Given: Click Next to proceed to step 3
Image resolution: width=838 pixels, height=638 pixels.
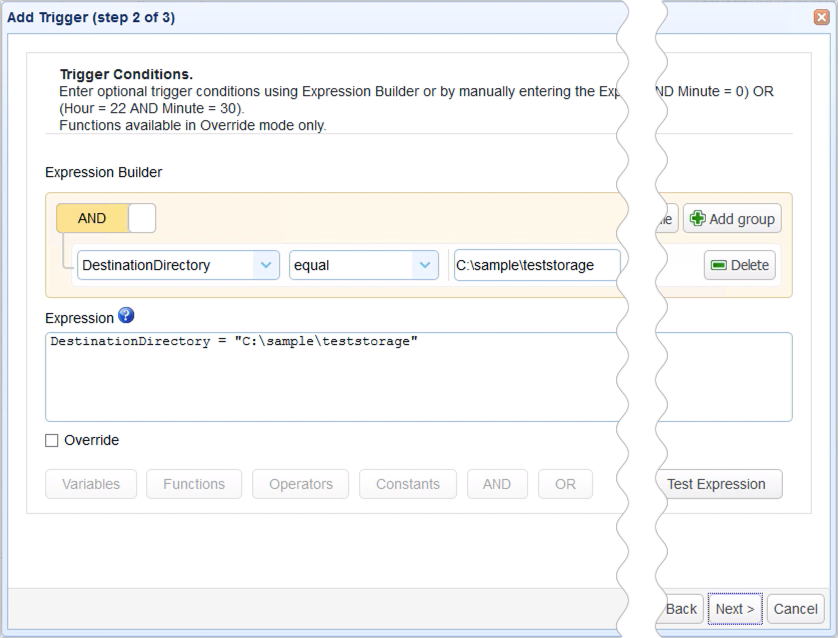Looking at the screenshot, I should [x=734, y=608].
